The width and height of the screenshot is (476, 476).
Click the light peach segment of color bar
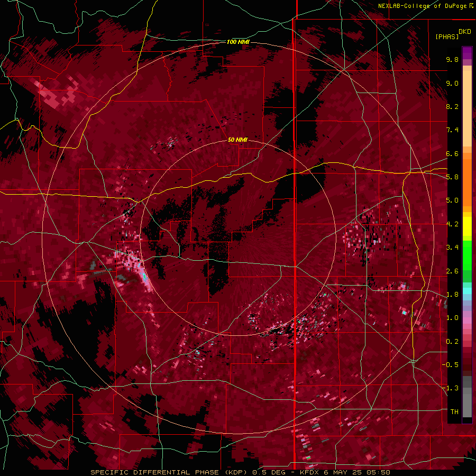coord(467,109)
